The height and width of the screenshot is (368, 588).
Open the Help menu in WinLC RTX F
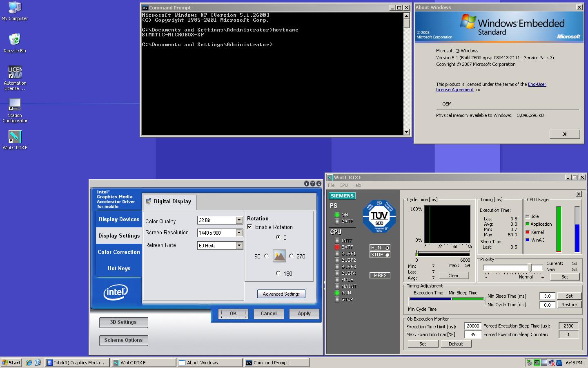(x=357, y=185)
